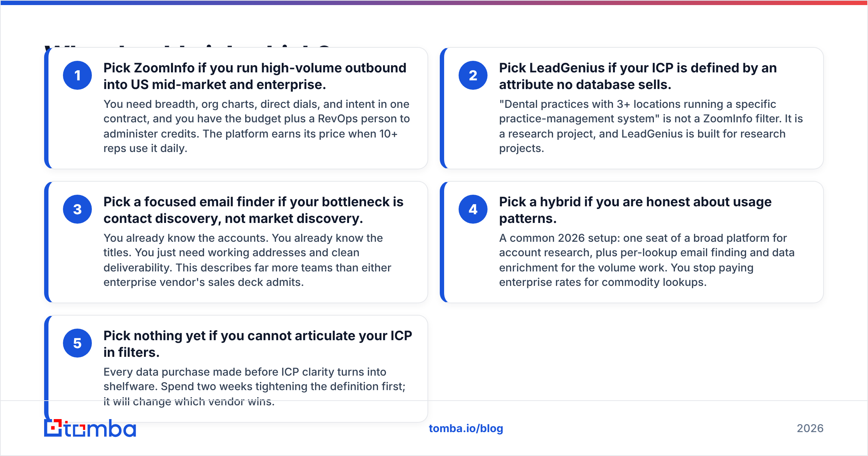Click the 2026 year text in the footer
Screen dimensions: 868x456
click(810, 428)
